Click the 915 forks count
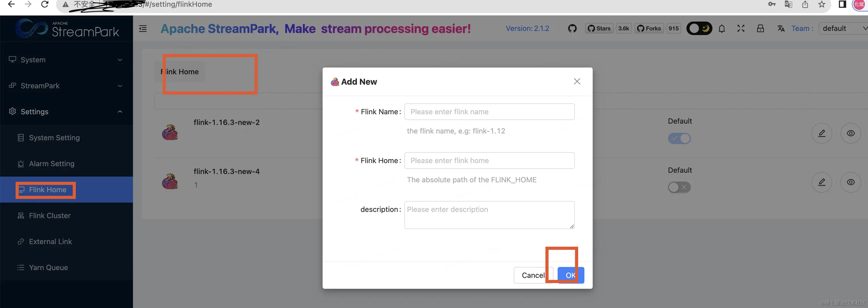This screenshot has width=868, height=308. pos(674,29)
